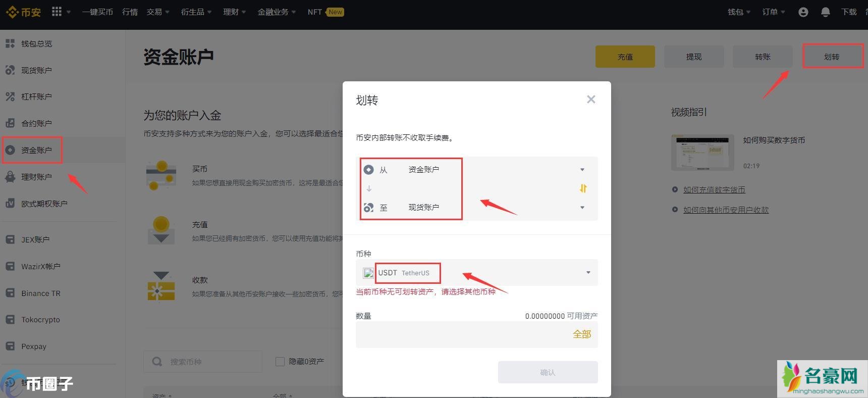This screenshot has height=398, width=868.
Task: Click the 收款 receive illustration icon
Action: 161,286
